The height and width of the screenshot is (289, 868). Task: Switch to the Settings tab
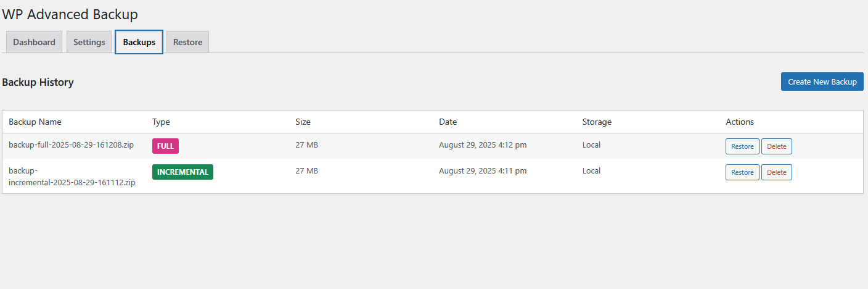pos(89,42)
